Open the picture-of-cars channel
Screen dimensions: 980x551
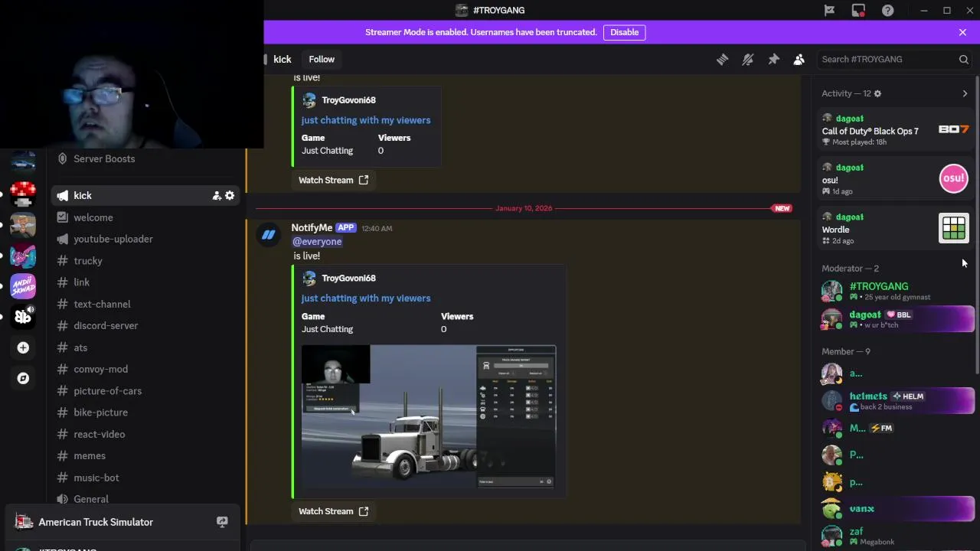pyautogui.click(x=145, y=390)
